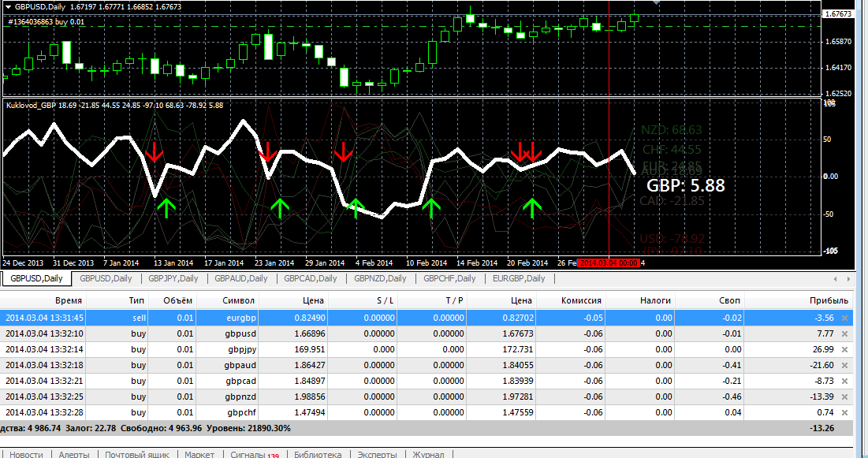
Task: Switch to the GBPJPY,Daily chart tab
Action: tap(173, 278)
